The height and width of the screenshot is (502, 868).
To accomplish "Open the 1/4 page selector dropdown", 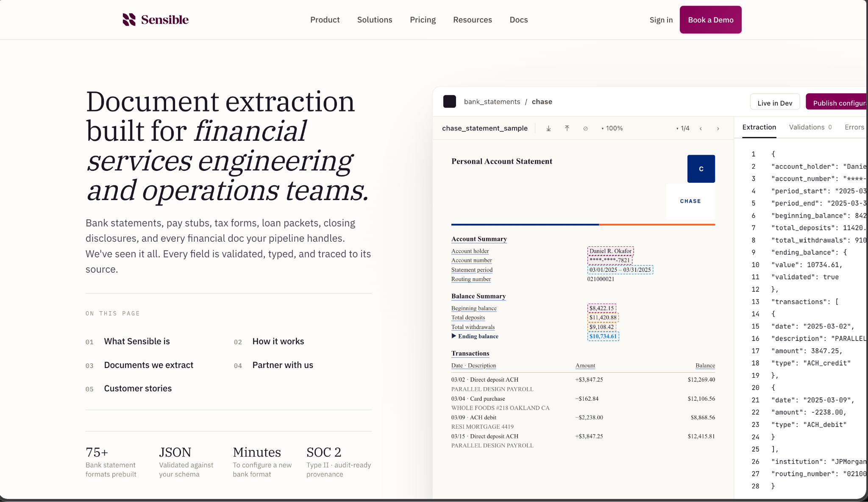I will point(683,128).
